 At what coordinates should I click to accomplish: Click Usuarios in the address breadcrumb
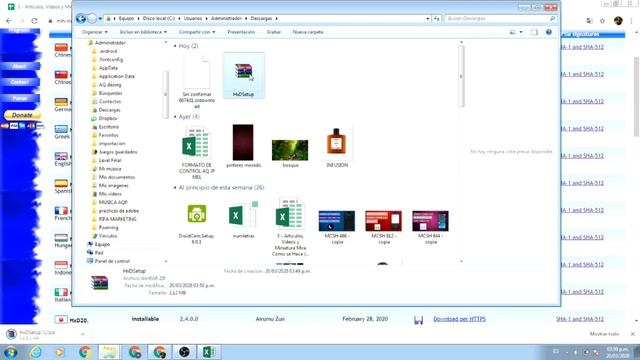(193, 18)
